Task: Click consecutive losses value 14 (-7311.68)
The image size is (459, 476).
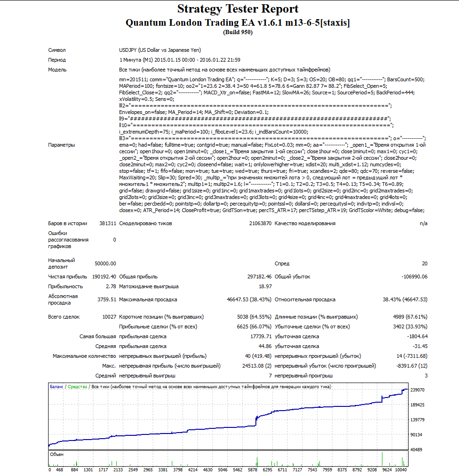Action: (x=412, y=356)
